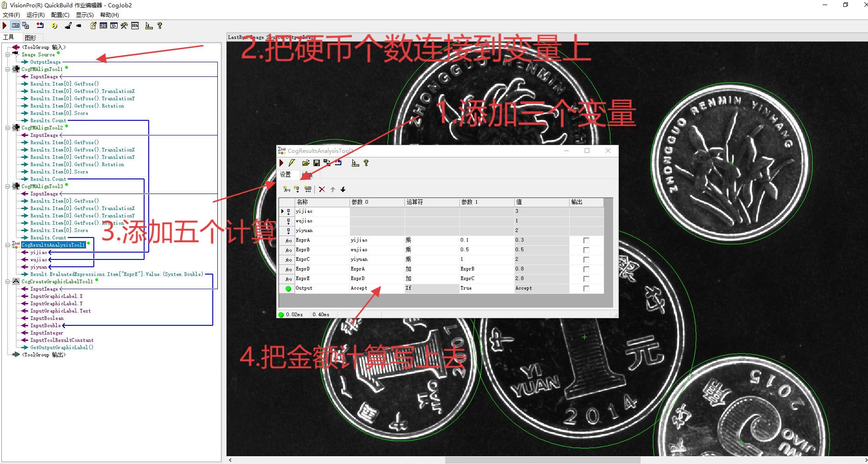Viewport: 868px width, 464px height.
Task: Click the move row down arrow icon
Action: [x=343, y=189]
